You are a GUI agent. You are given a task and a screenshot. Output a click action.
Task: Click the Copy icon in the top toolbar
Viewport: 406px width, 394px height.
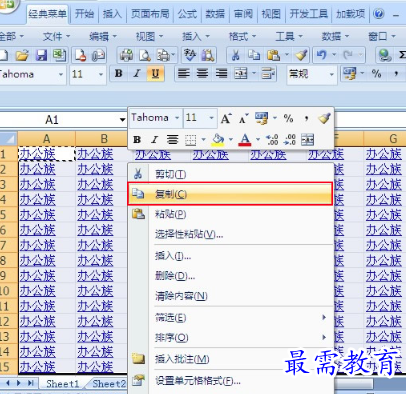point(254,55)
